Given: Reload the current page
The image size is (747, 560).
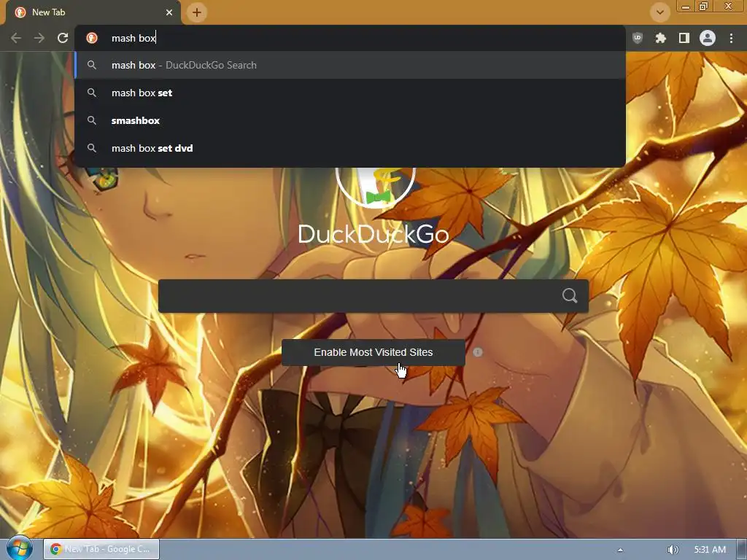Looking at the screenshot, I should 63,38.
